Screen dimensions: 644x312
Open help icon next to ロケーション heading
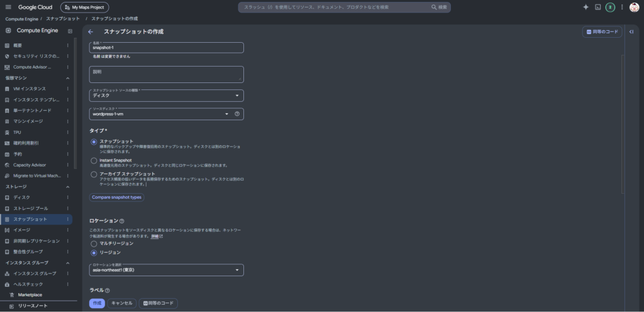pos(121,221)
